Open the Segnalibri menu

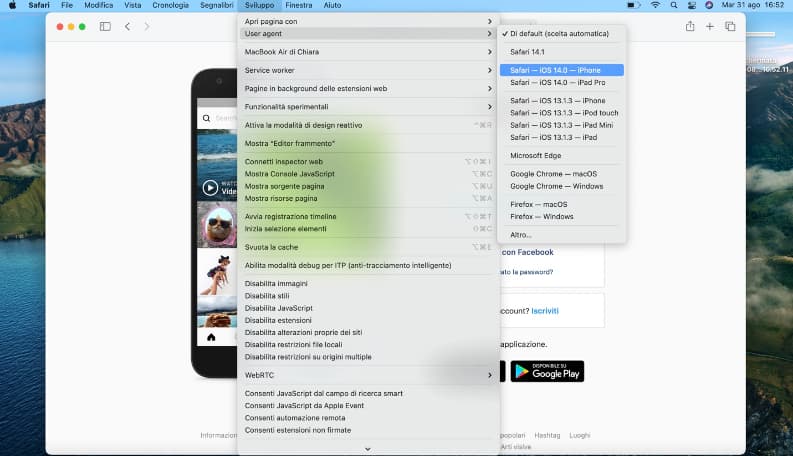coord(216,5)
